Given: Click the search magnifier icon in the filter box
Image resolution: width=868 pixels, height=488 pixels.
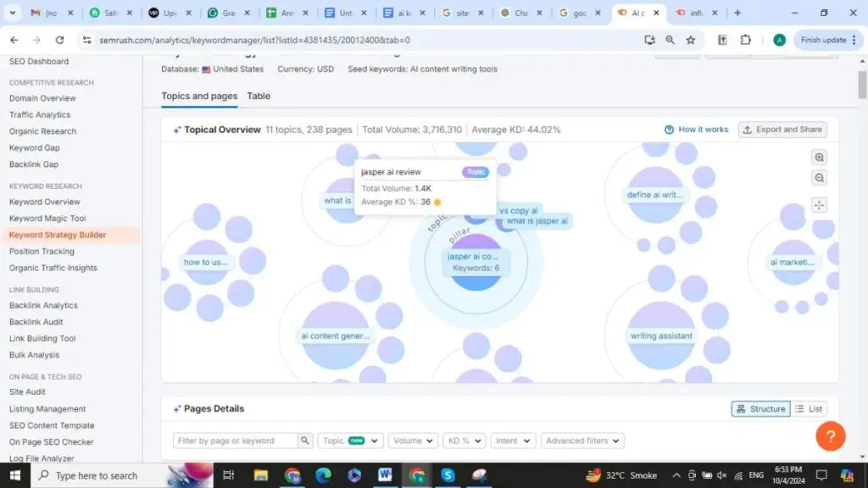Looking at the screenshot, I should tap(305, 441).
